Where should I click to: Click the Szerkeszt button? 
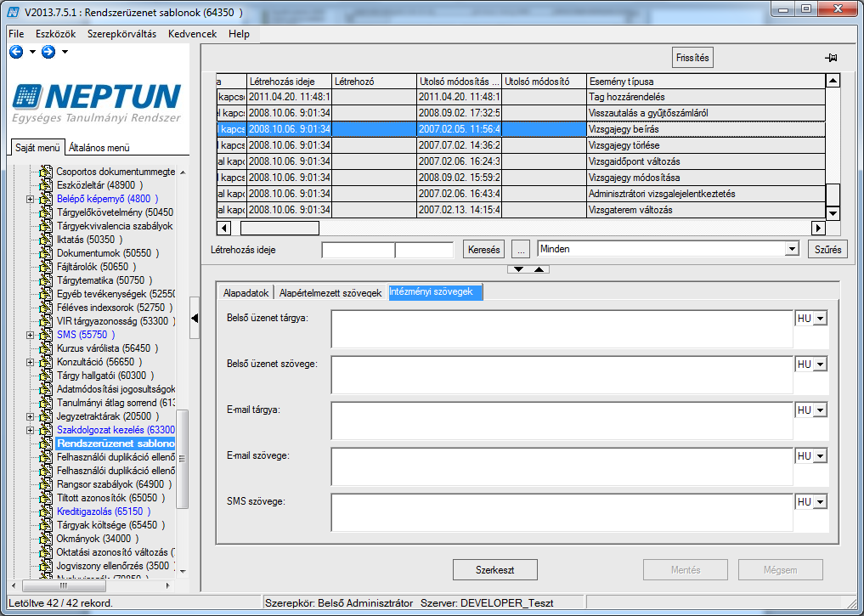pyautogui.click(x=494, y=570)
